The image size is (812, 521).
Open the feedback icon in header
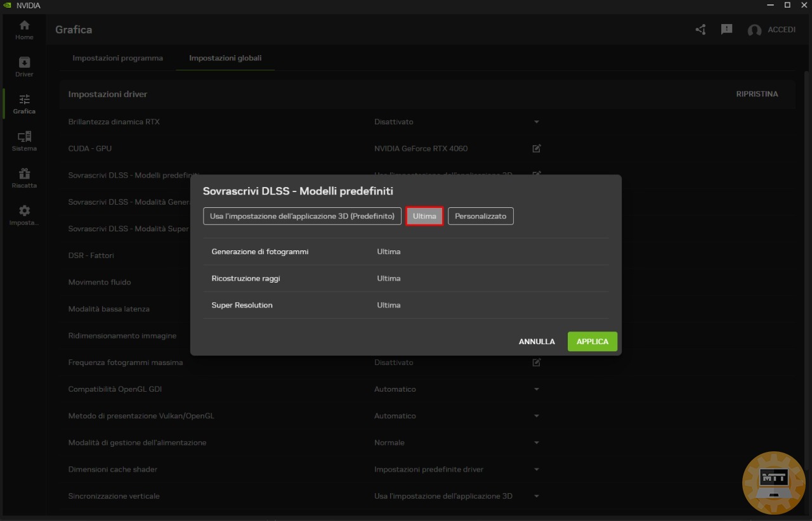[x=727, y=30]
